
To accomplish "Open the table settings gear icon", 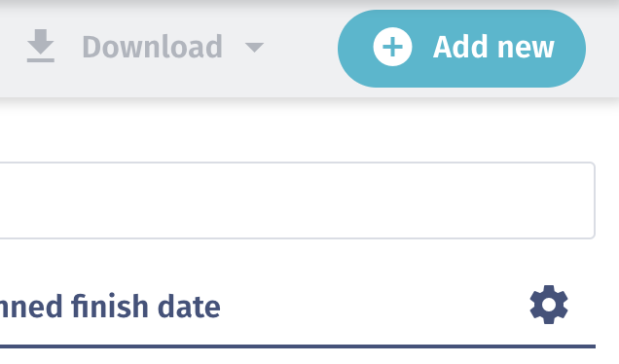I will tap(549, 305).
